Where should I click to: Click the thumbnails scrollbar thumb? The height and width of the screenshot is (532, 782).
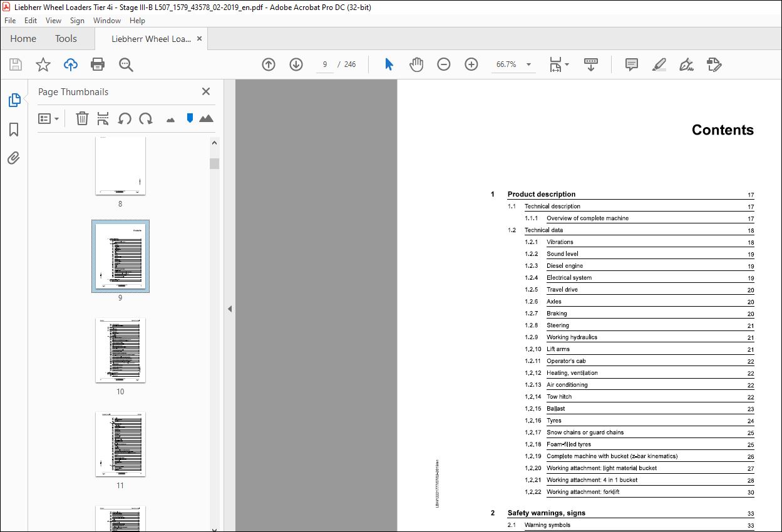(x=214, y=163)
